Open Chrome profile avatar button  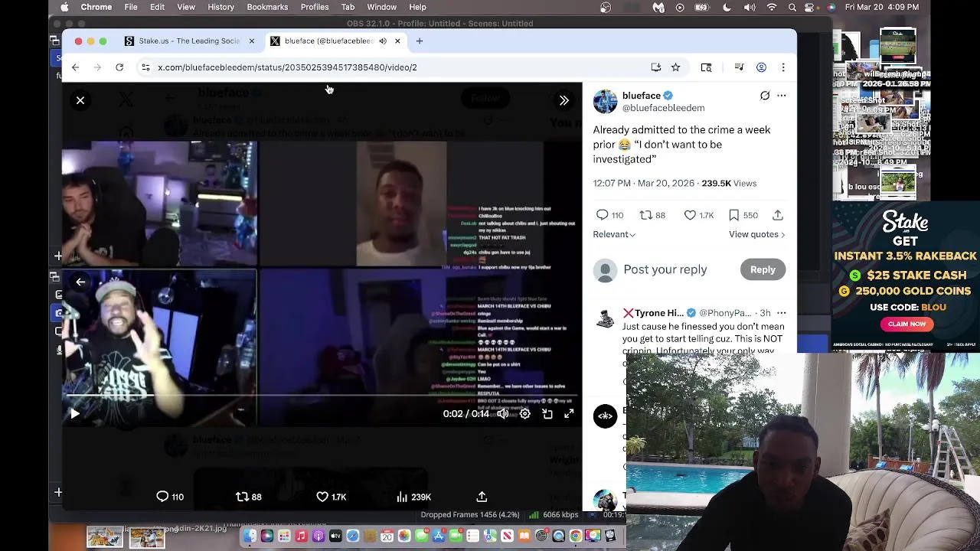pyautogui.click(x=761, y=67)
